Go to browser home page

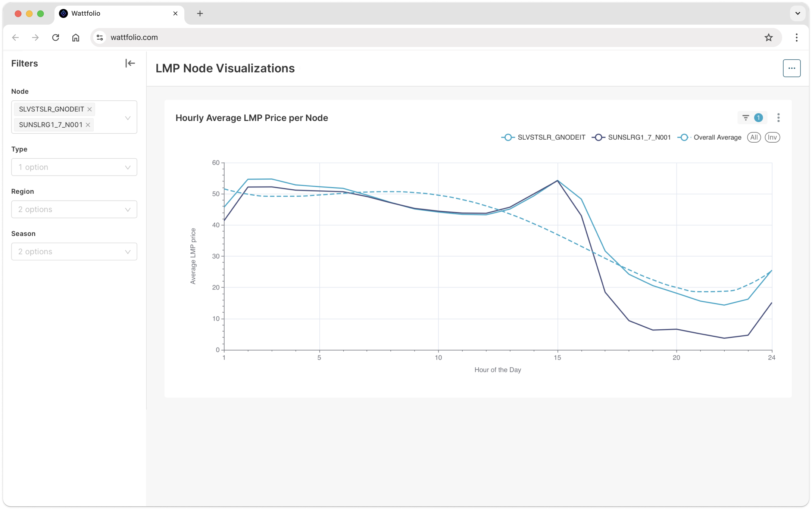click(76, 37)
